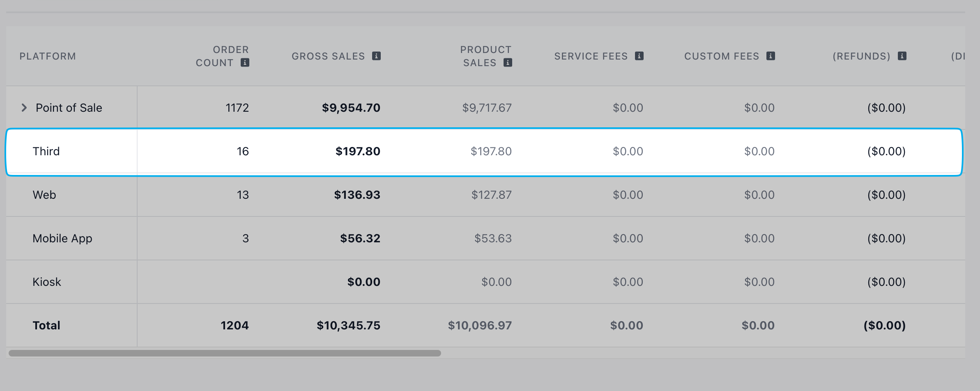Select the Mobile App platform row
Viewport: 980px width, 391px height.
click(485, 238)
